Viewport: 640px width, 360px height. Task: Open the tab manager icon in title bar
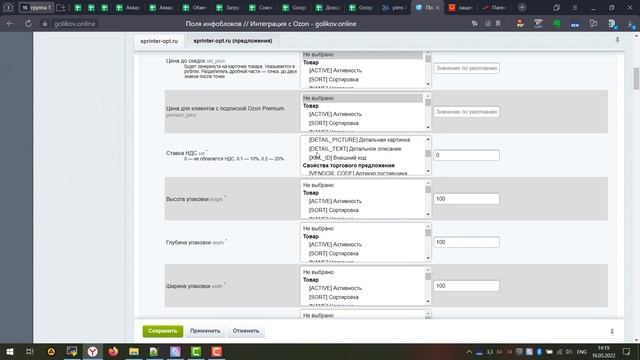pos(556,7)
